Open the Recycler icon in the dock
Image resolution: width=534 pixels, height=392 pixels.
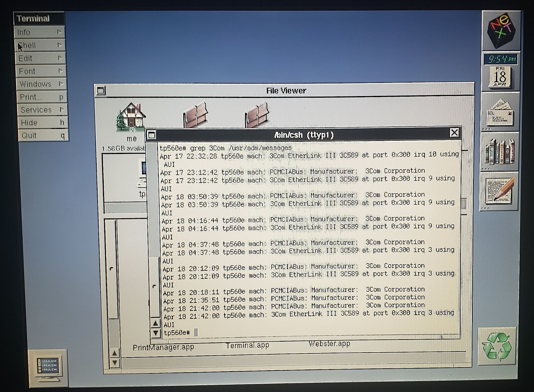pyautogui.click(x=497, y=346)
